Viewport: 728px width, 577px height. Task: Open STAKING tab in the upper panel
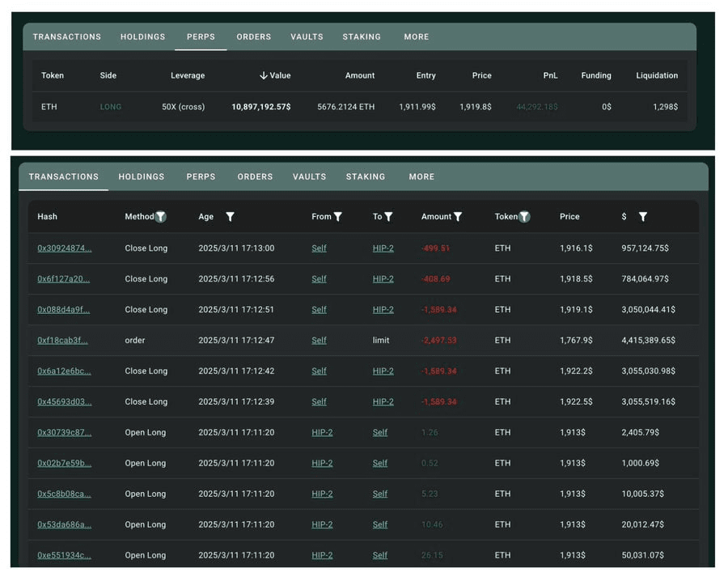[362, 36]
